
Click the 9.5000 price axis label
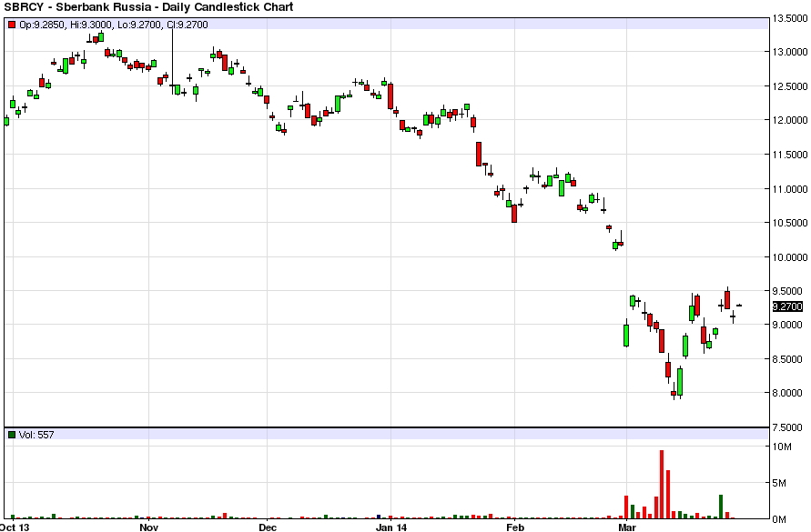789,291
